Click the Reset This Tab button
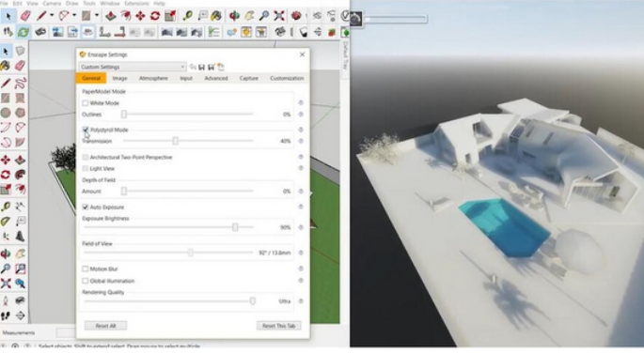 (279, 326)
